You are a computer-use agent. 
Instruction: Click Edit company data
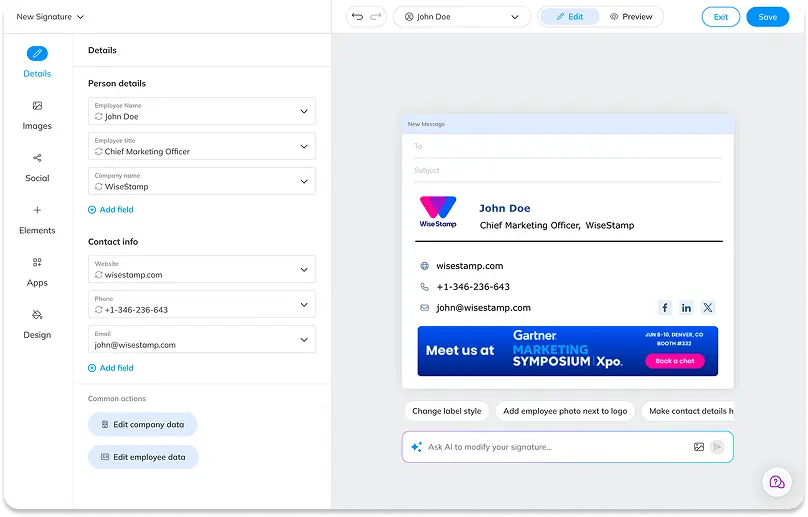(143, 425)
